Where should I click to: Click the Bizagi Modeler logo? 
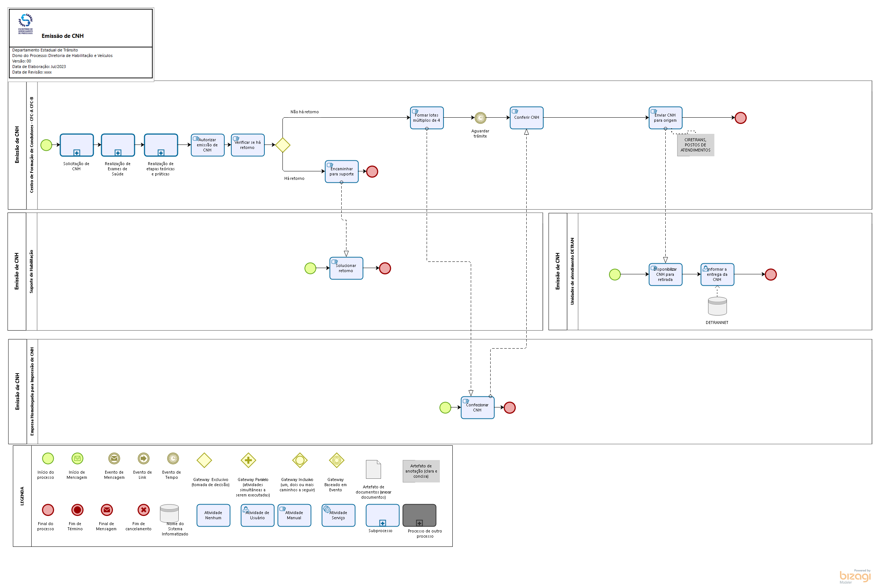(854, 576)
